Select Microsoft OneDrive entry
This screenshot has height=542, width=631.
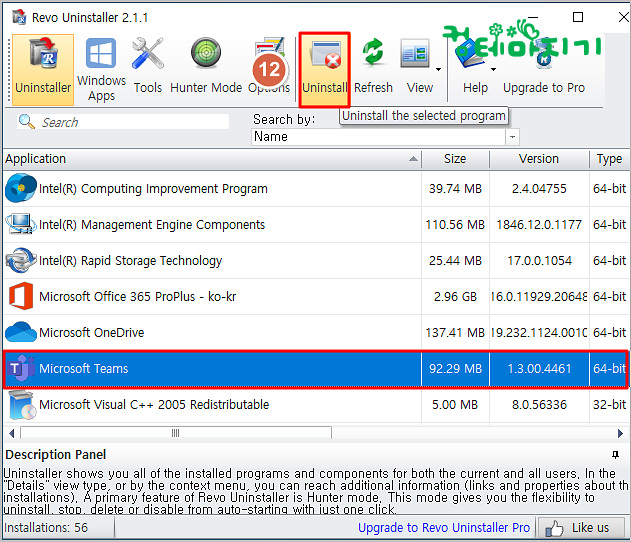click(316, 333)
